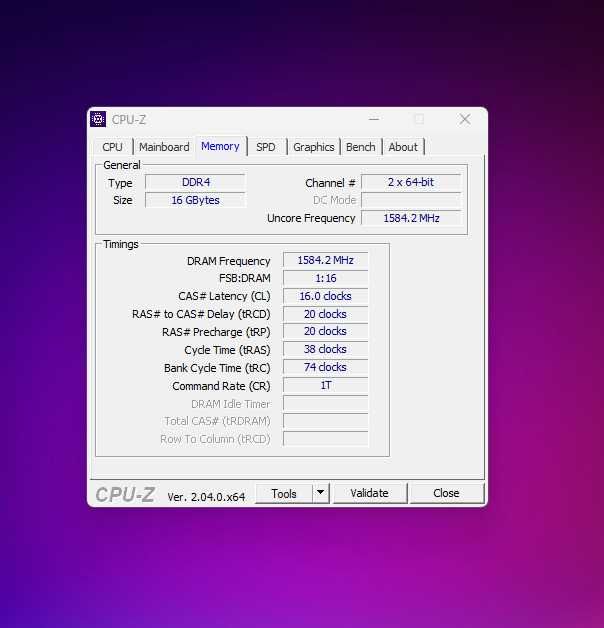
Task: Click the "DRAM Frequency" label
Action: coord(228,261)
